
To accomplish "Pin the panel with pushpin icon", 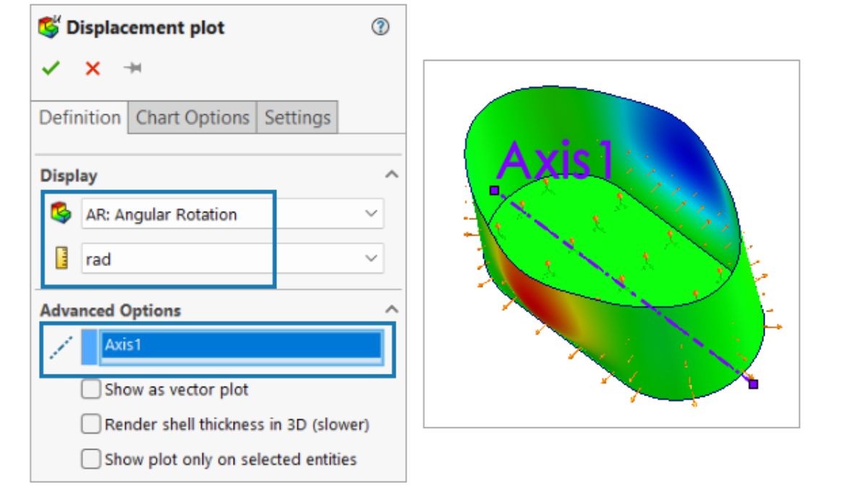I will pyautogui.click(x=132, y=68).
